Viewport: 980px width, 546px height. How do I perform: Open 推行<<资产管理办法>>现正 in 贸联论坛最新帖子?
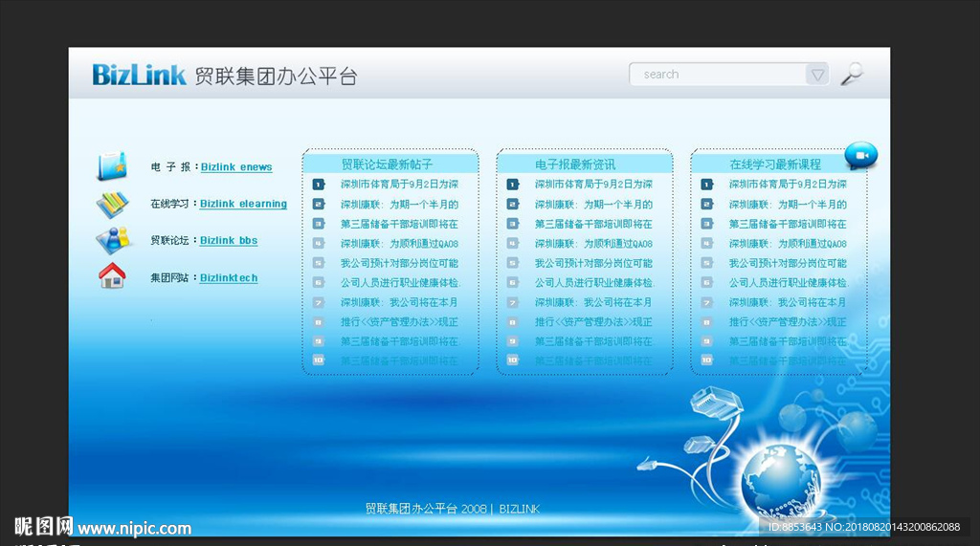(x=399, y=321)
